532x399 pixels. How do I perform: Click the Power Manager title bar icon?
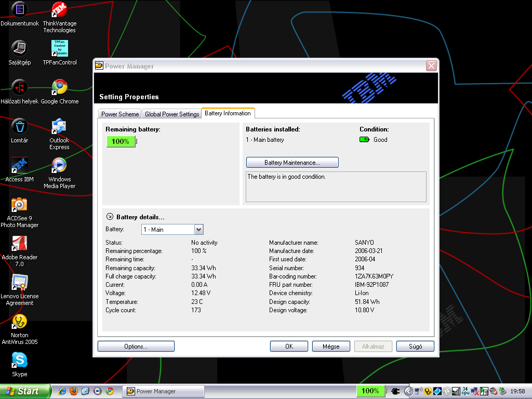(x=99, y=65)
